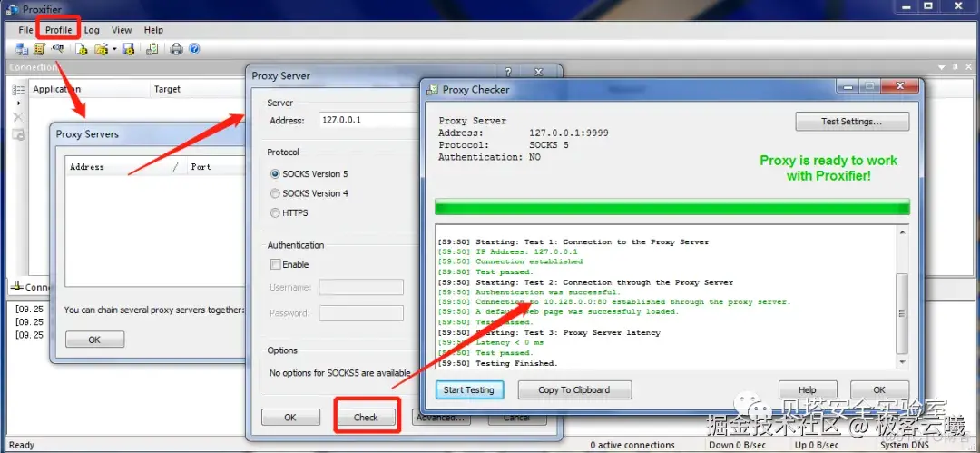Select SOCKS Version 4 radio button

(275, 193)
